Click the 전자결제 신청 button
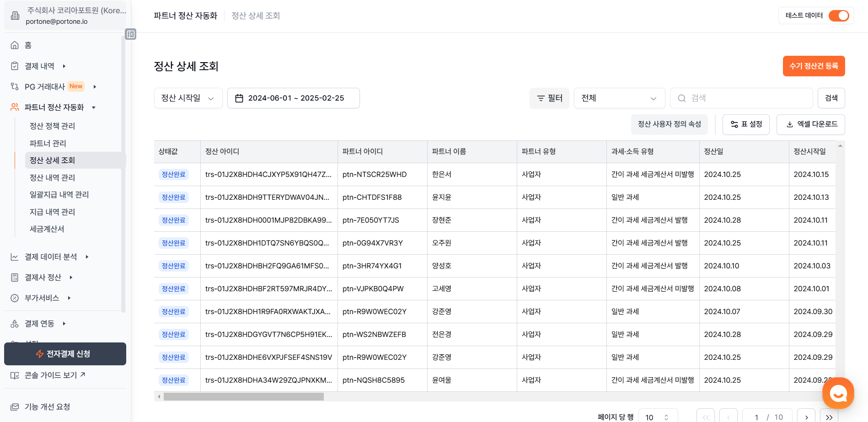This screenshot has height=422, width=868. coord(65,354)
